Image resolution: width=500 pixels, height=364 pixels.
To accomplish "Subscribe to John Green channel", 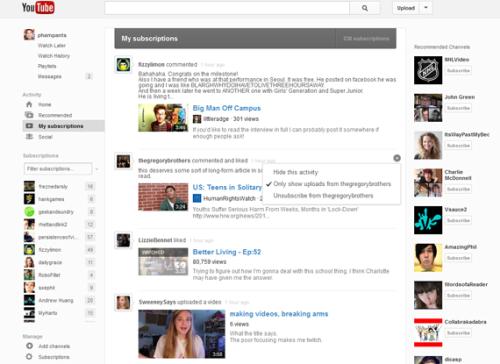I will pos(458,108).
